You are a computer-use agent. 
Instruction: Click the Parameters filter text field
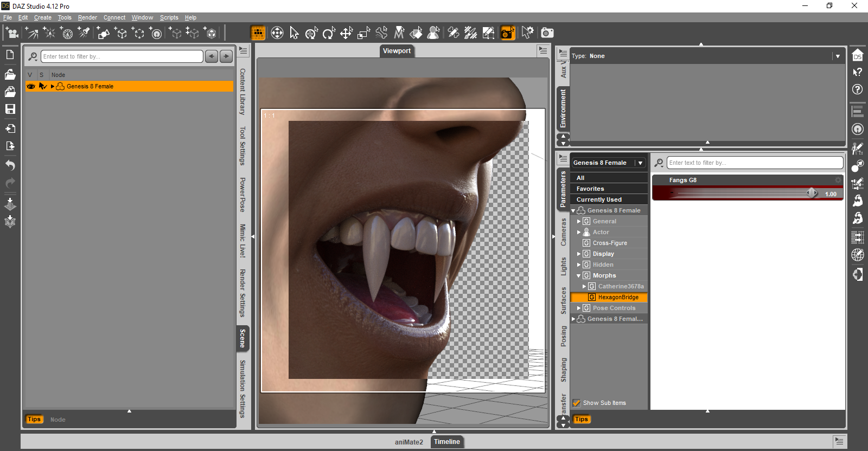(755, 163)
